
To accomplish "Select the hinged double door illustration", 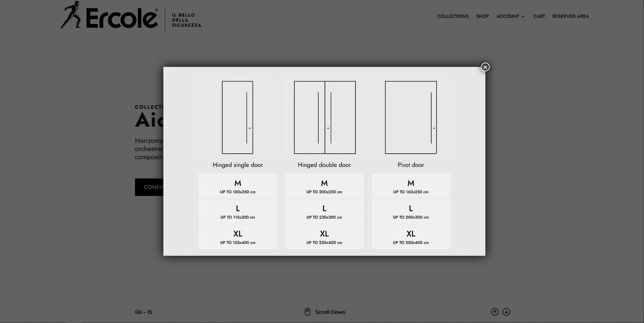I will (325, 117).
